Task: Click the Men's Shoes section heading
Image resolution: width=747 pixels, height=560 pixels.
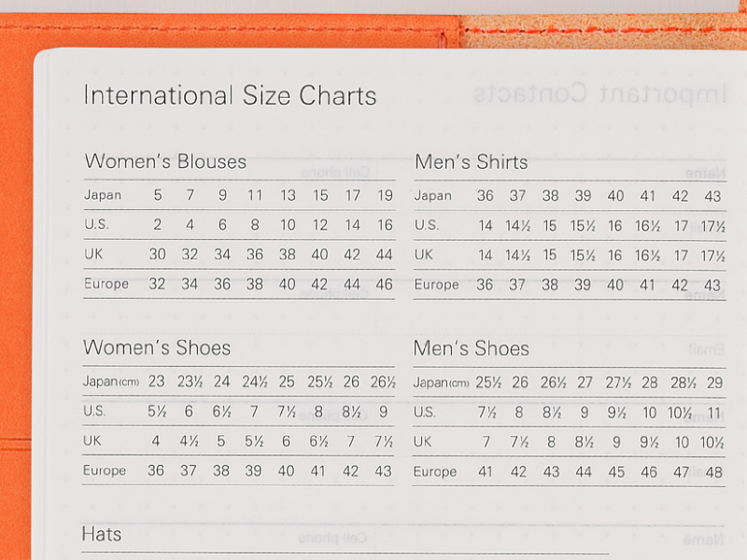Action: point(472,349)
